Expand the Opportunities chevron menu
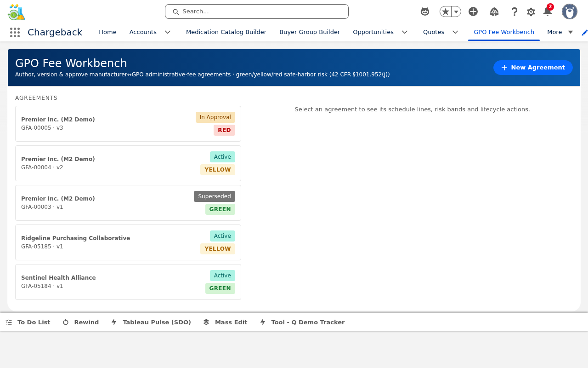Image resolution: width=588 pixels, height=368 pixels. 405,32
